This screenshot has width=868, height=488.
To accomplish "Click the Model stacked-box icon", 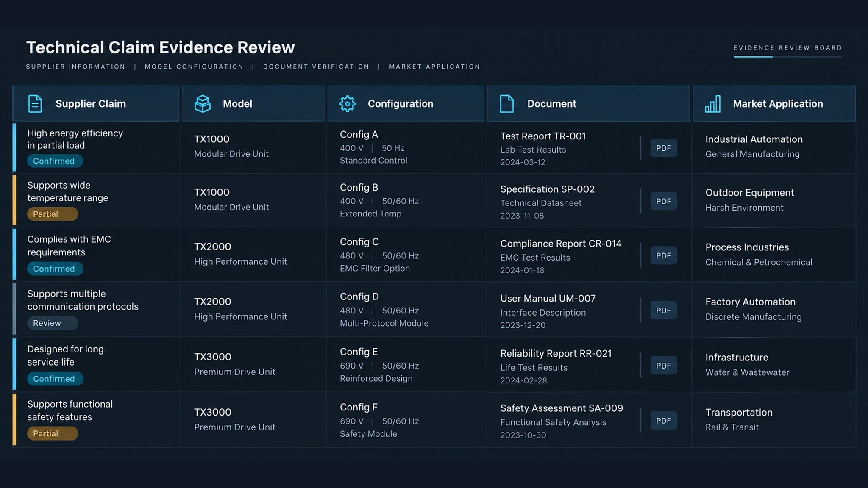I will (203, 104).
